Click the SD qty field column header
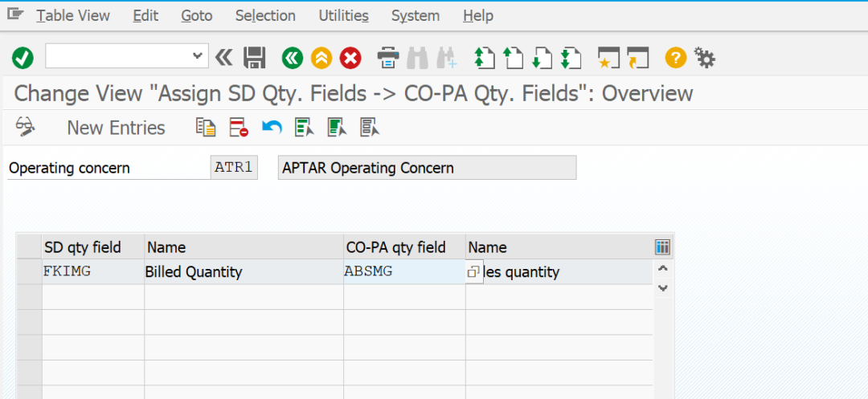 (93, 247)
